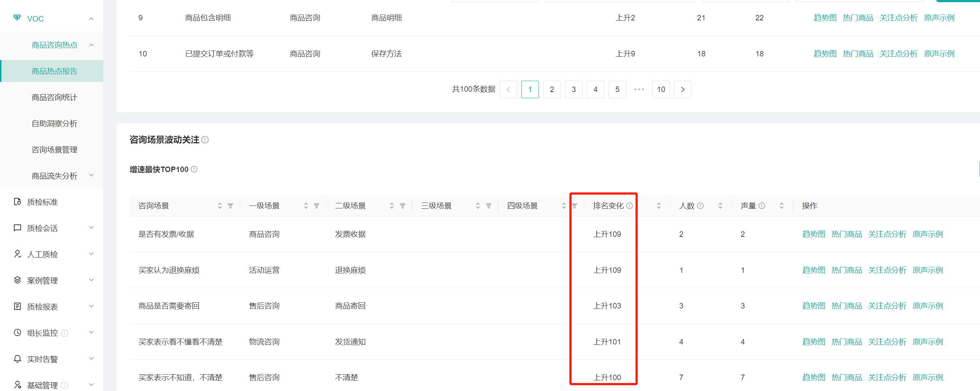Expand 人工质检 menu chevron
The height and width of the screenshot is (391, 980).
(91, 254)
